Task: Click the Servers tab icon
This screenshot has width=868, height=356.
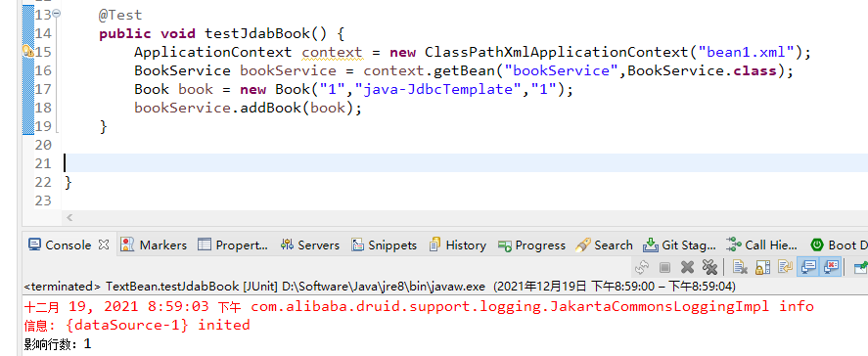Action: coord(287,245)
